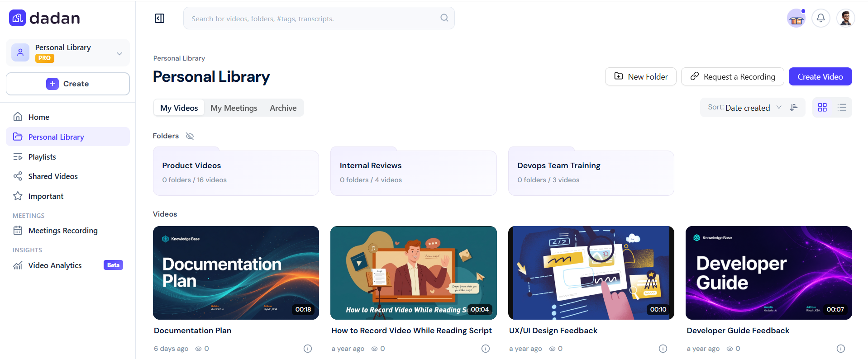Viewport: 868px width, 359px height.
Task: Click the view count eye under Documentation Plan
Action: point(198,349)
